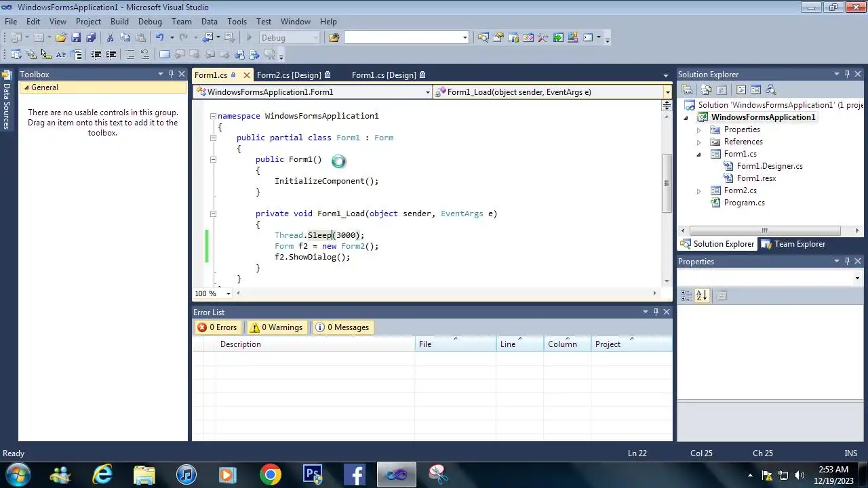This screenshot has width=868, height=488.
Task: Select Form1.Designer.cs in Solution Explorer
Action: (770, 166)
